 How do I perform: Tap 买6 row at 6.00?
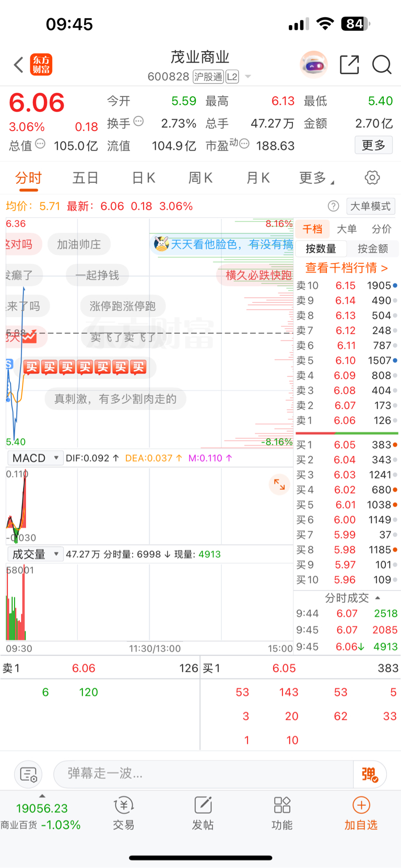click(x=347, y=520)
